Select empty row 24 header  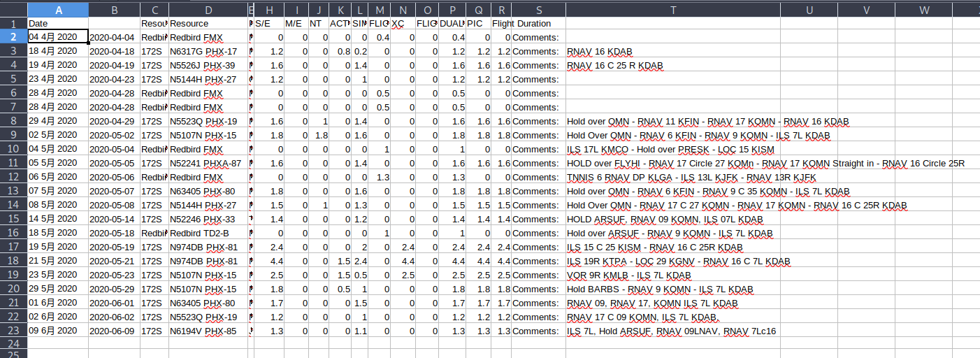[13, 344]
